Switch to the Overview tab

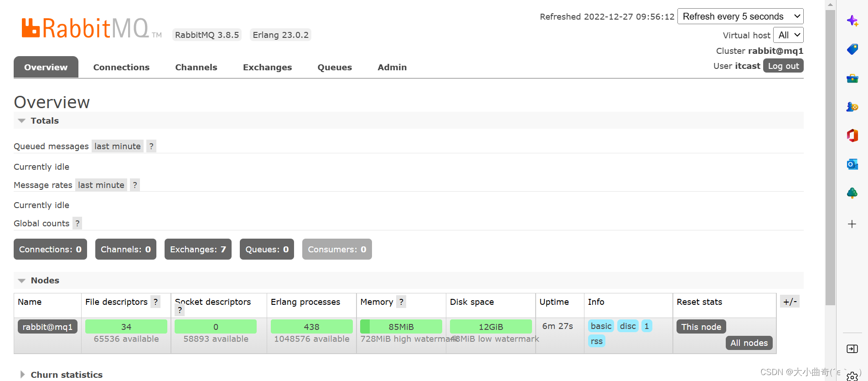coord(46,67)
